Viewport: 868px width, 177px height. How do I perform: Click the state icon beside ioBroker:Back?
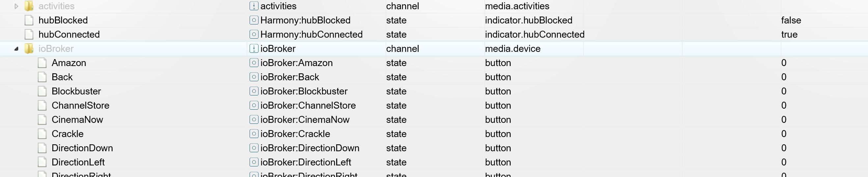(x=254, y=77)
